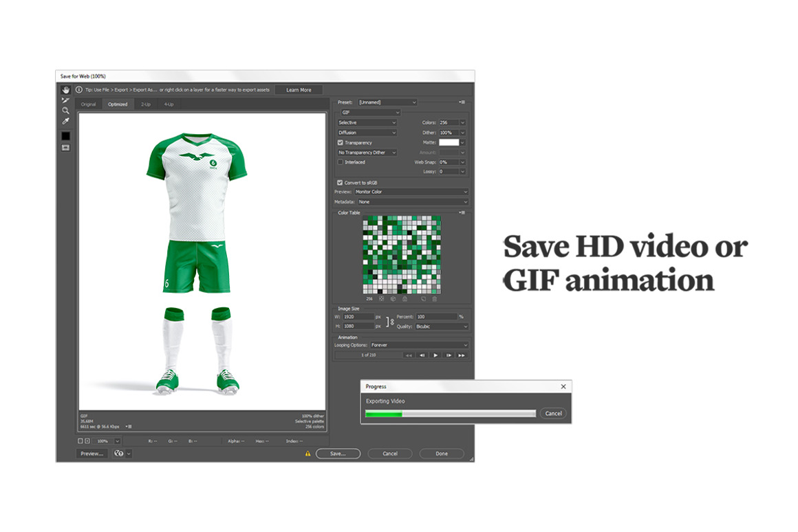Uncheck the Transparency checkbox
This screenshot has width=798, height=532.
pyautogui.click(x=341, y=142)
